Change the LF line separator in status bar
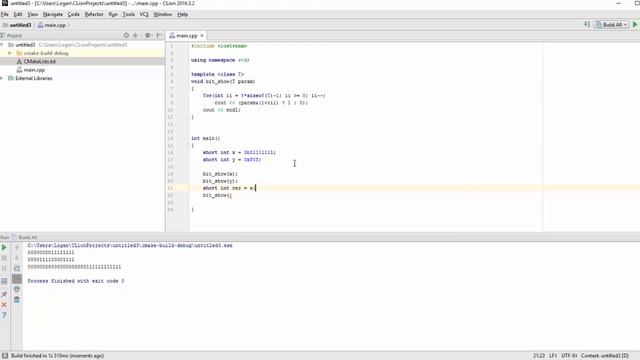 click(553, 356)
